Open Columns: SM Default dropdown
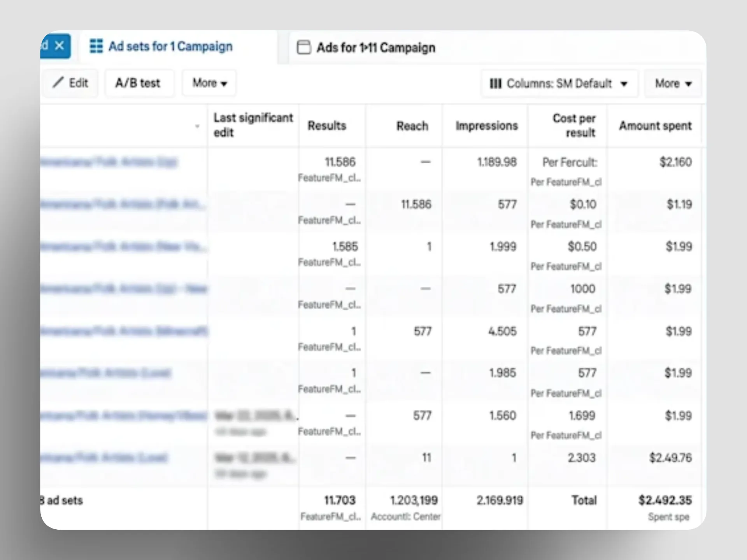747x560 pixels. 559,83
